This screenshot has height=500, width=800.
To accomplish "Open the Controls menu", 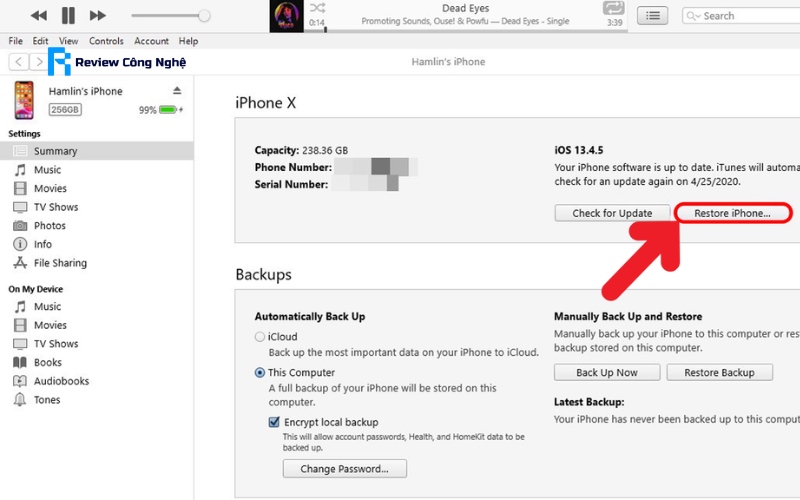I will point(106,41).
